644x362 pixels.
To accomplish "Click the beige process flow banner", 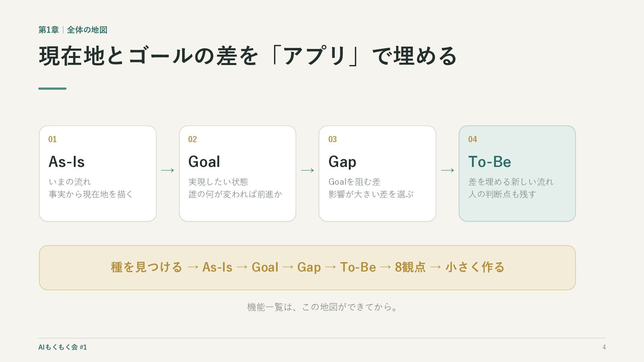I will click(x=307, y=267).
